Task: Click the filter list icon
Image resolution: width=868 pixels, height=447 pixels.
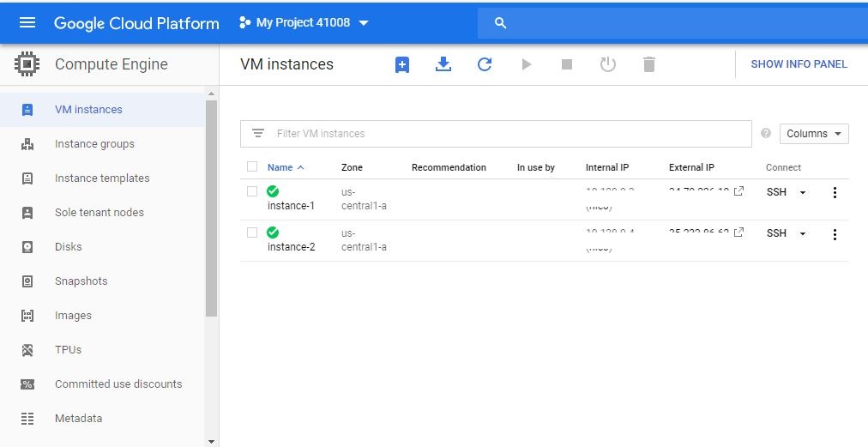Action: click(x=258, y=134)
